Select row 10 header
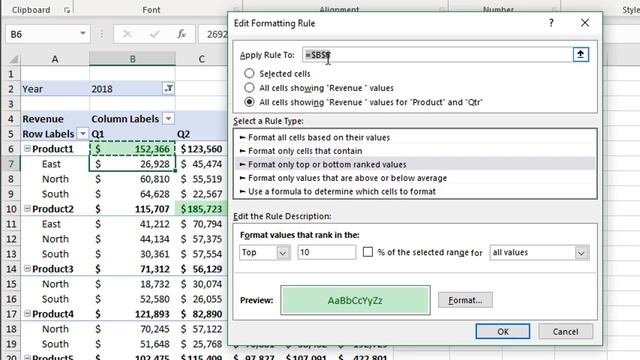Screen dimensions: 640x360 [11, 209]
